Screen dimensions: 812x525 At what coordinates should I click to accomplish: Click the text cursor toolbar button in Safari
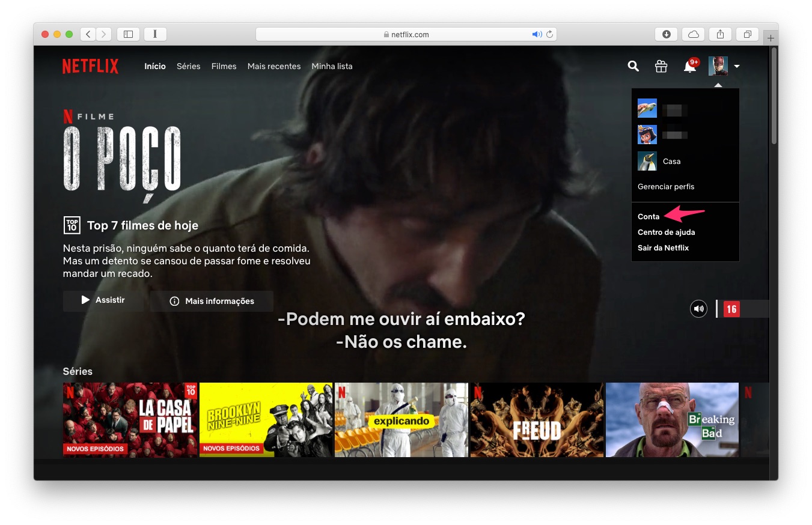(x=155, y=34)
